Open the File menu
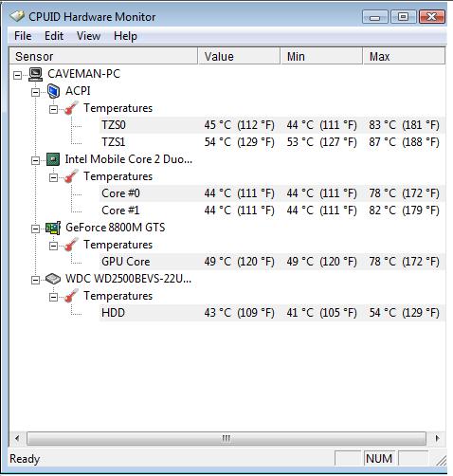Viewport: 453px width, 476px height. pyautogui.click(x=23, y=36)
